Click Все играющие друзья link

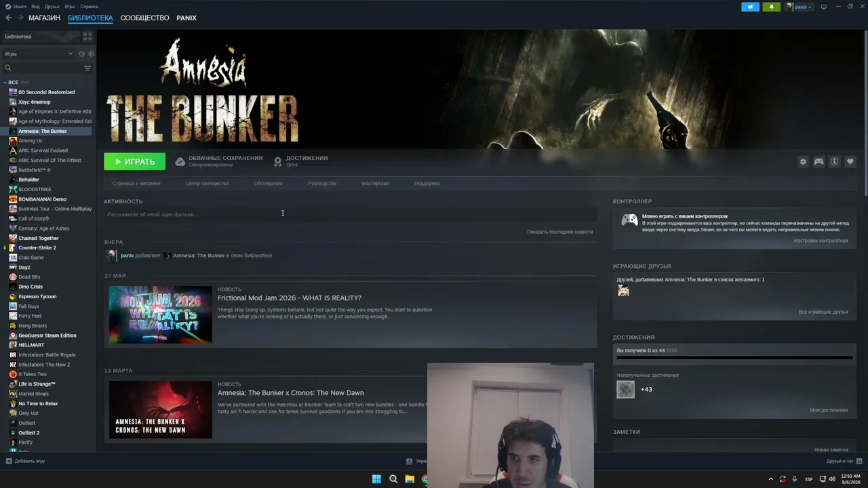coord(823,312)
